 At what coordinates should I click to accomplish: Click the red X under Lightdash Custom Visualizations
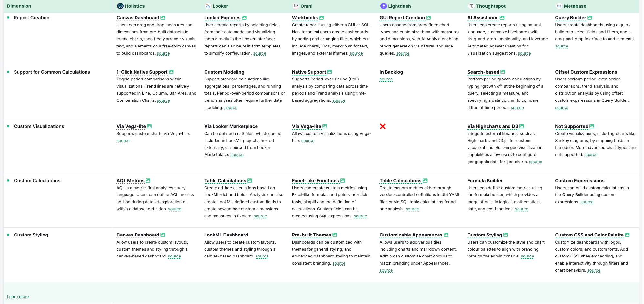[383, 126]
